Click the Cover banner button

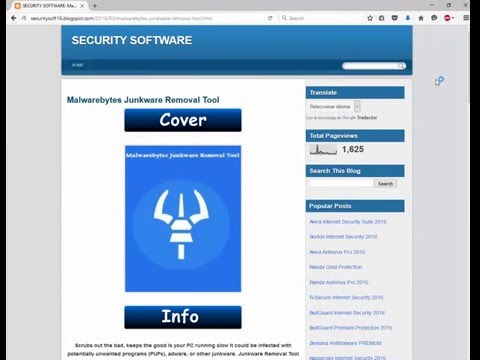[183, 120]
